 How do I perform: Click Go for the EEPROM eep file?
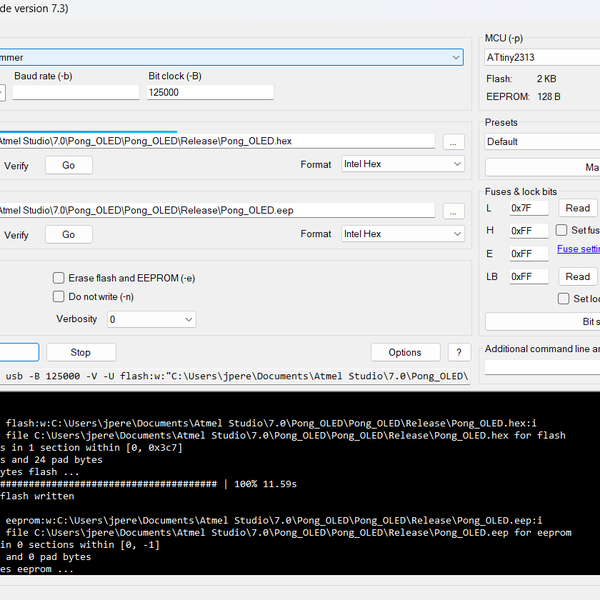coord(69,234)
